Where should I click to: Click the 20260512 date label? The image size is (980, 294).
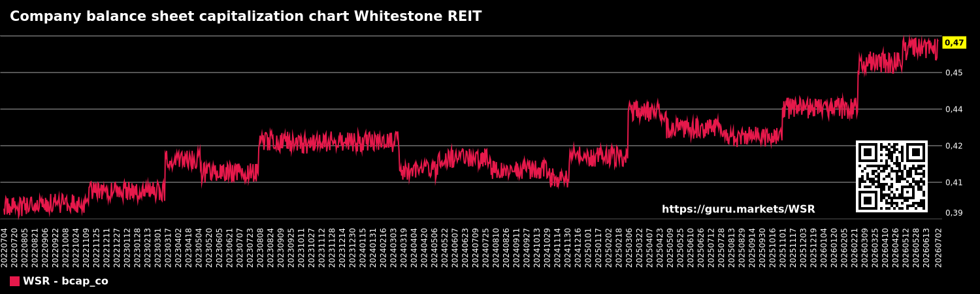point(906,247)
